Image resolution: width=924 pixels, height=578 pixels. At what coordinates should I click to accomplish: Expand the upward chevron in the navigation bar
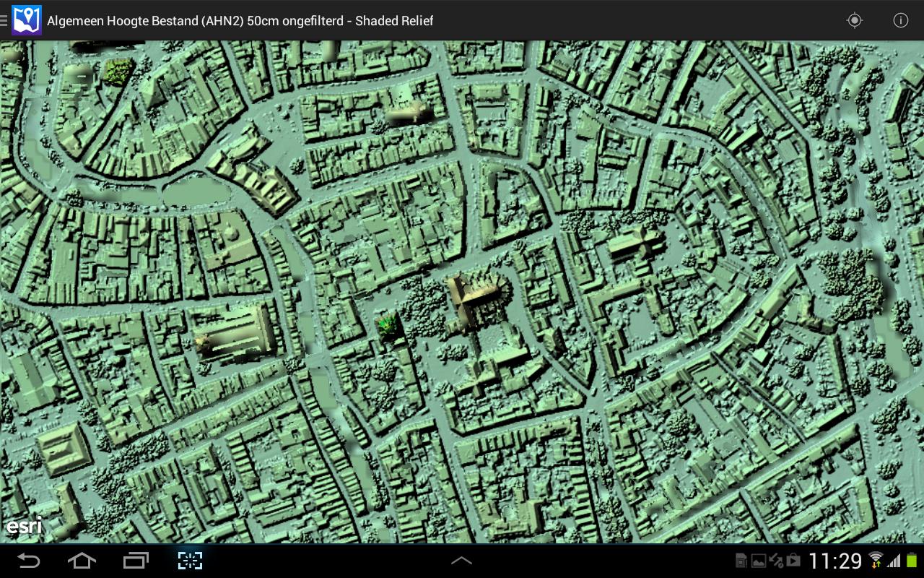(461, 561)
